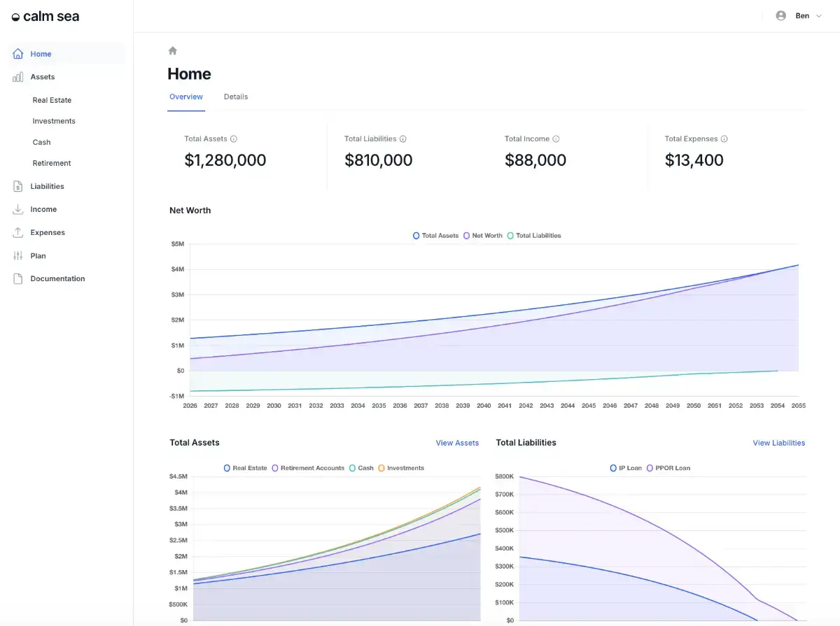Click the Income download arrow icon
The width and height of the screenshot is (840, 626).
point(18,209)
